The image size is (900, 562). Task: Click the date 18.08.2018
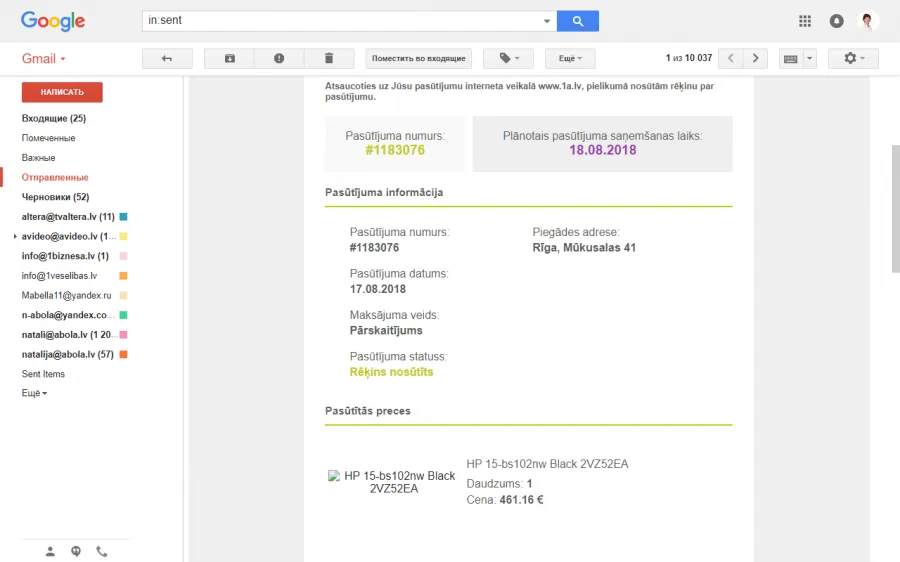pyautogui.click(x=603, y=150)
